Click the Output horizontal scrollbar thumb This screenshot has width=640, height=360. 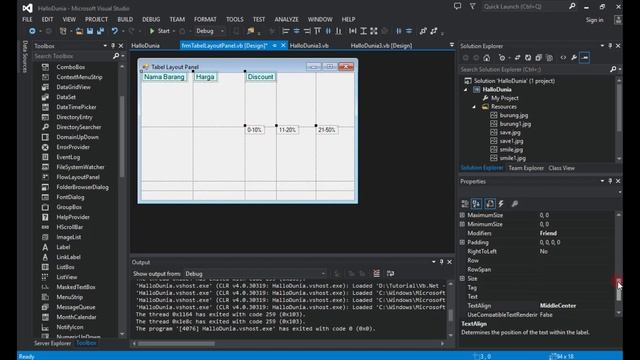point(176,344)
